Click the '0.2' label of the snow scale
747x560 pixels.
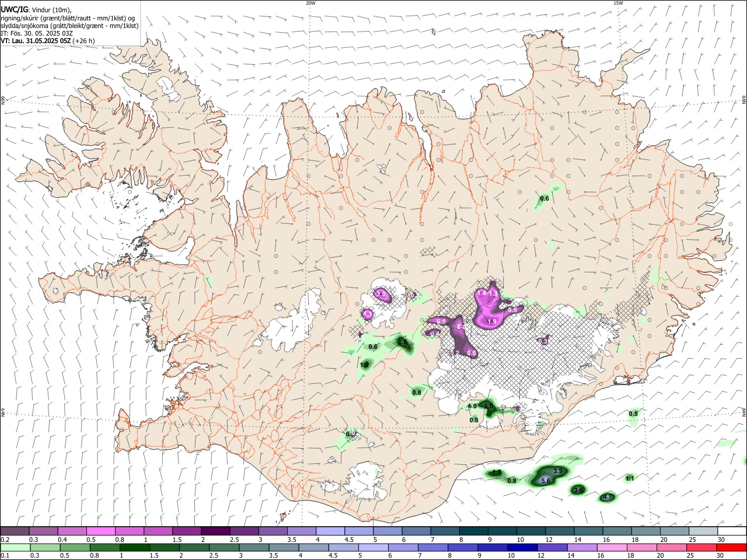click(x=5, y=540)
